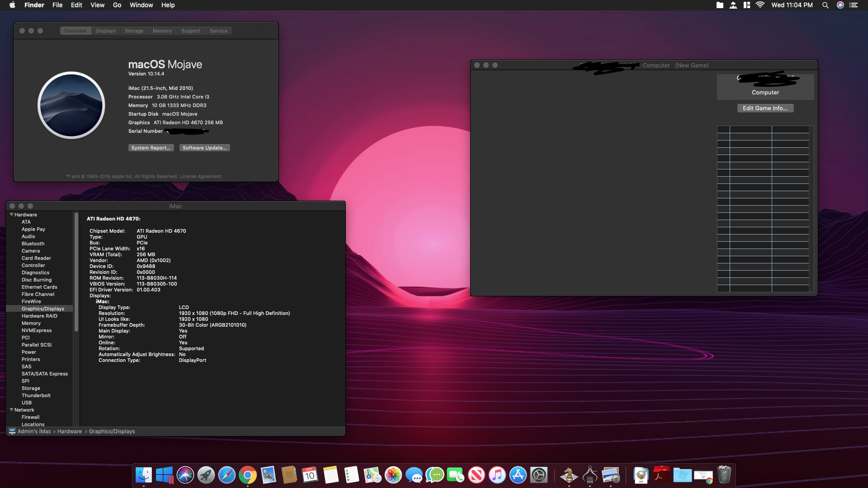This screenshot has height=488, width=868.
Task: Open App Store from the dock
Action: coord(518,475)
